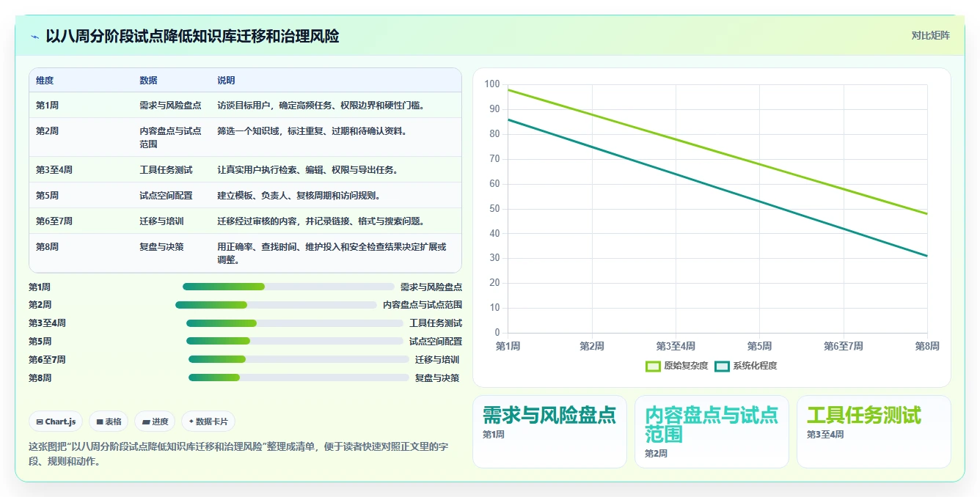980x497 pixels.
Task: Click the 第1周 progress bar
Action: (x=288, y=287)
